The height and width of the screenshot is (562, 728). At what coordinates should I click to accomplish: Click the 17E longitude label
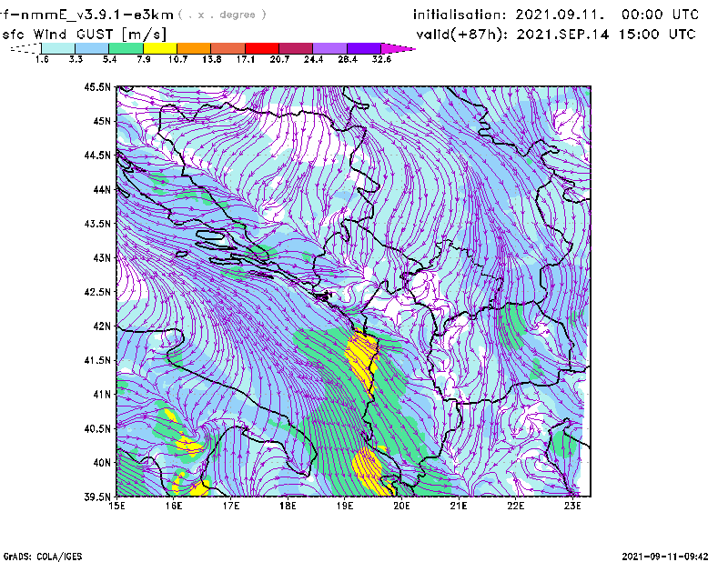coord(231,506)
